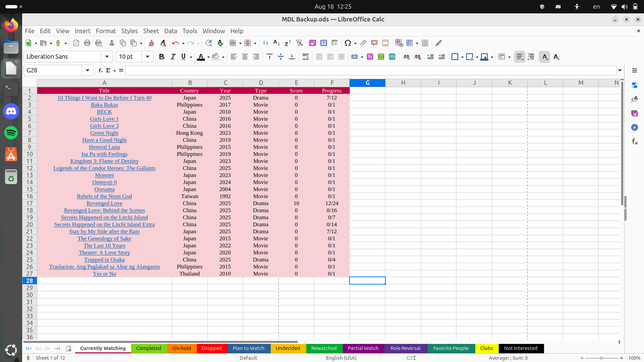Expand the formula bar
The width and height of the screenshot is (644, 362).
[620, 70]
